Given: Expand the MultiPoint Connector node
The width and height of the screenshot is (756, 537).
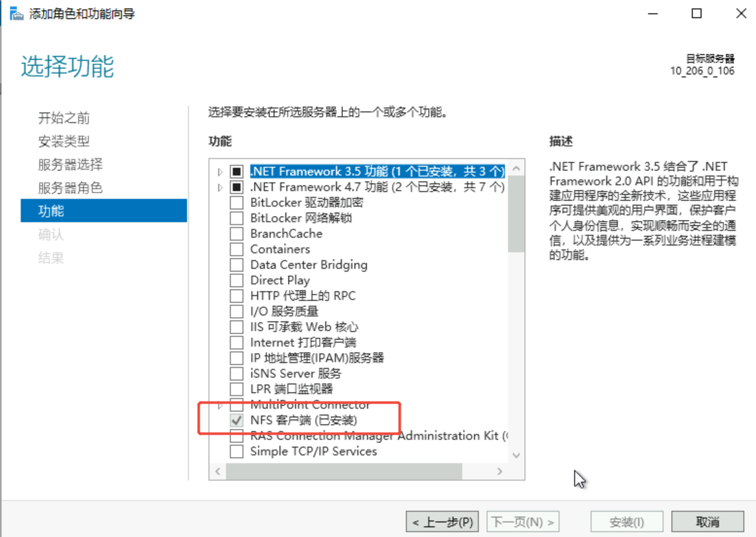Looking at the screenshot, I should coord(220,405).
